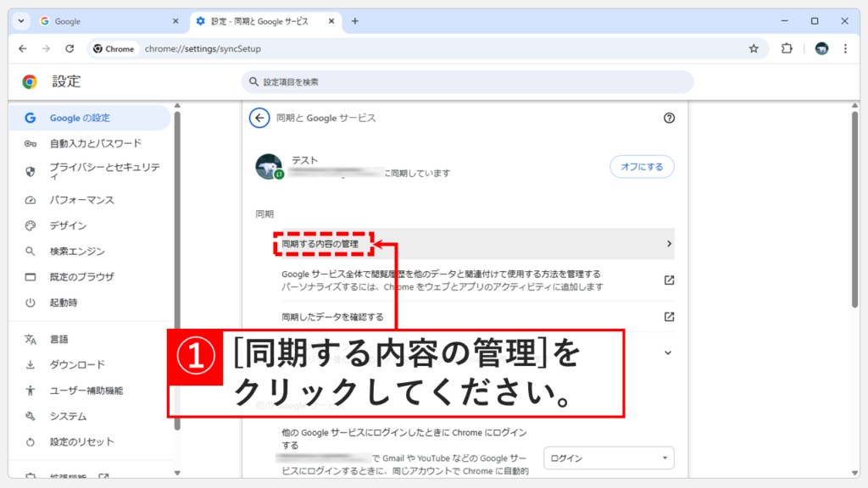This screenshot has height=488, width=868.
Task: Bookmark this page with the star icon
Action: pos(754,48)
